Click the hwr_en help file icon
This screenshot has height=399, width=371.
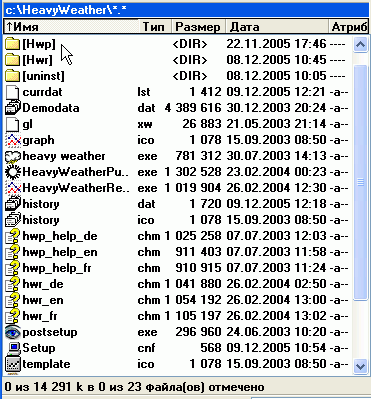point(13,300)
